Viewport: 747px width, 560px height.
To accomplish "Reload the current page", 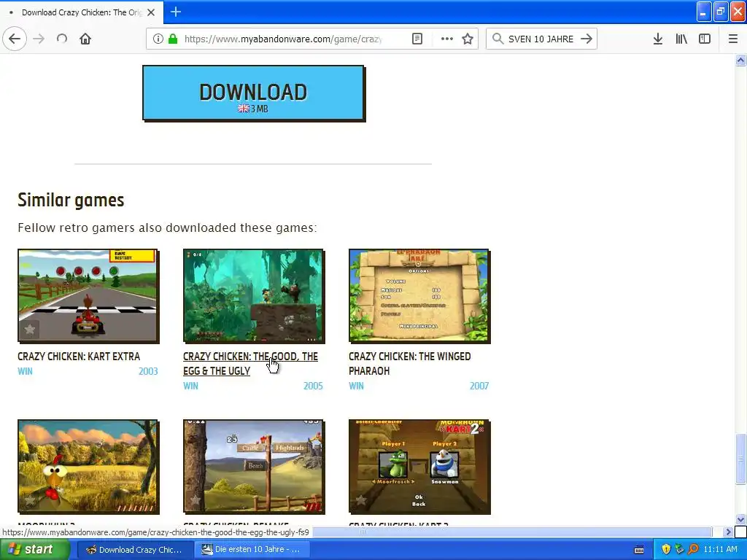I will click(62, 39).
